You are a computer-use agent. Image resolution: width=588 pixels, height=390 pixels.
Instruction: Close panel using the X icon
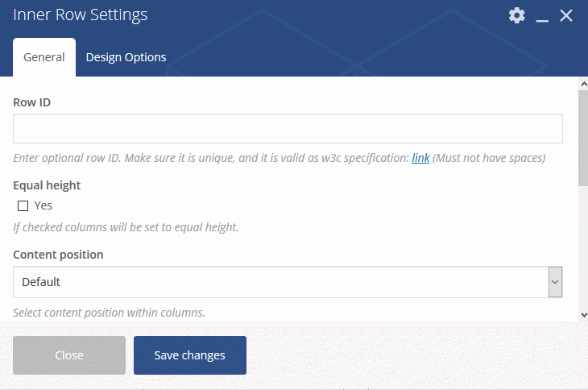566,16
